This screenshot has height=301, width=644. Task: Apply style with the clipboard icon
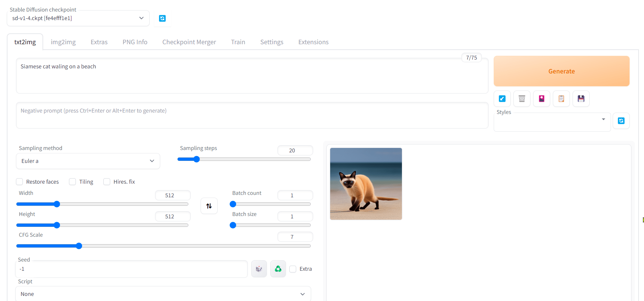click(561, 99)
